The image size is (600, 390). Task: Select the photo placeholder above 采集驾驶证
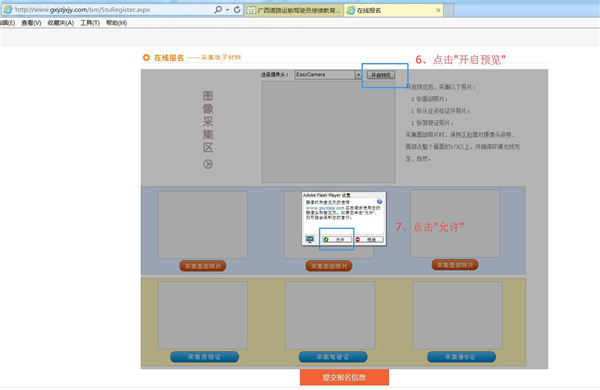pos(330,315)
